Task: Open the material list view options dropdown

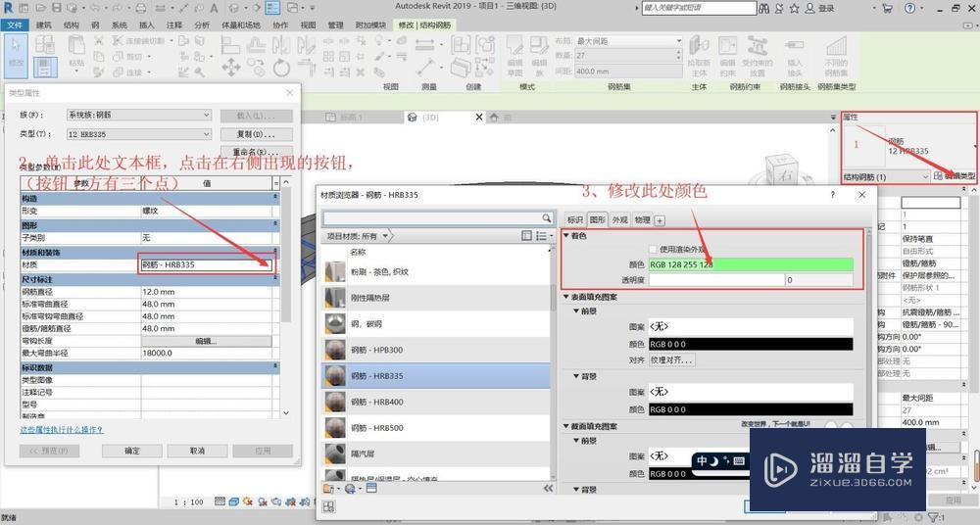Action: [x=544, y=236]
